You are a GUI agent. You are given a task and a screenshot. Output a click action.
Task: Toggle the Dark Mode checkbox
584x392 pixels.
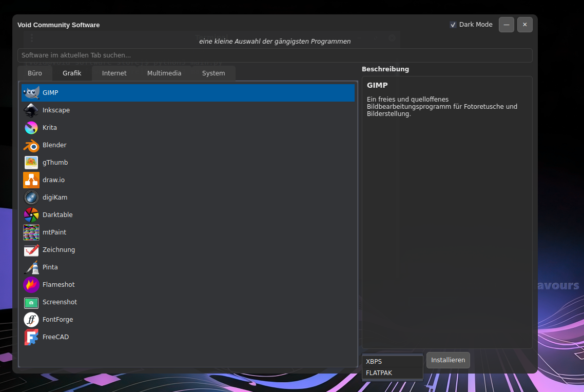tap(453, 25)
